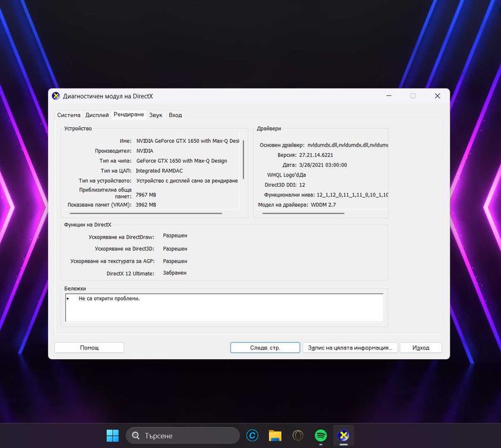Open the Opera browser taskbar icon

(x=298, y=436)
